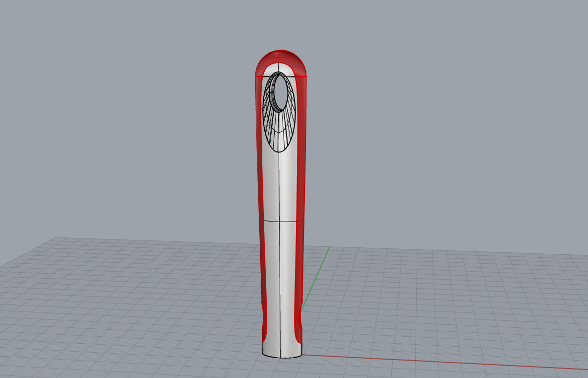Viewport: 588px width, 378px height.
Task: Select the curved bottom edge of the handle base
Action: point(282,357)
